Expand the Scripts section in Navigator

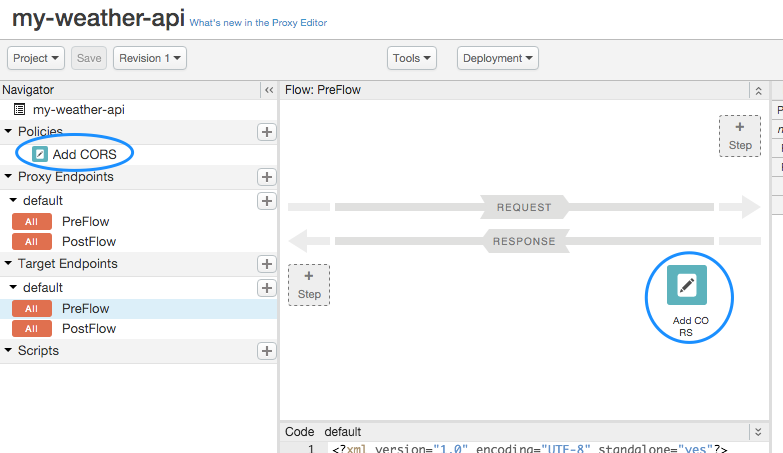(9, 351)
